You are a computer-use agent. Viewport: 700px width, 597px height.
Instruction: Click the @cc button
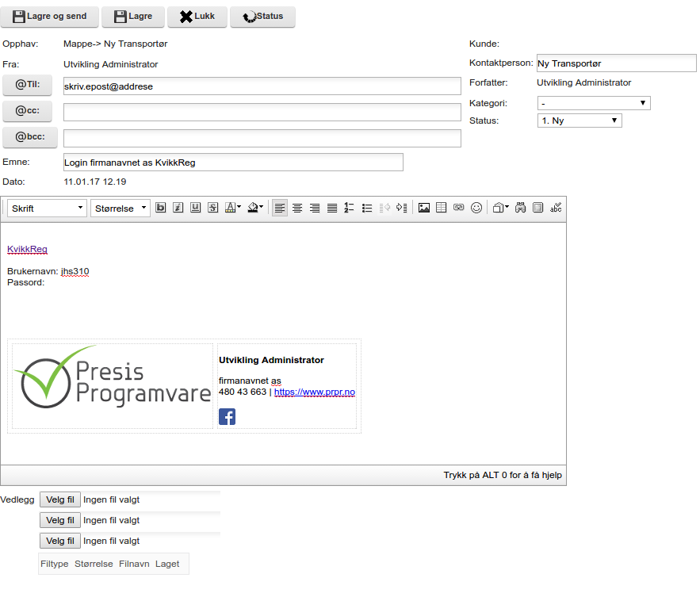(x=27, y=111)
